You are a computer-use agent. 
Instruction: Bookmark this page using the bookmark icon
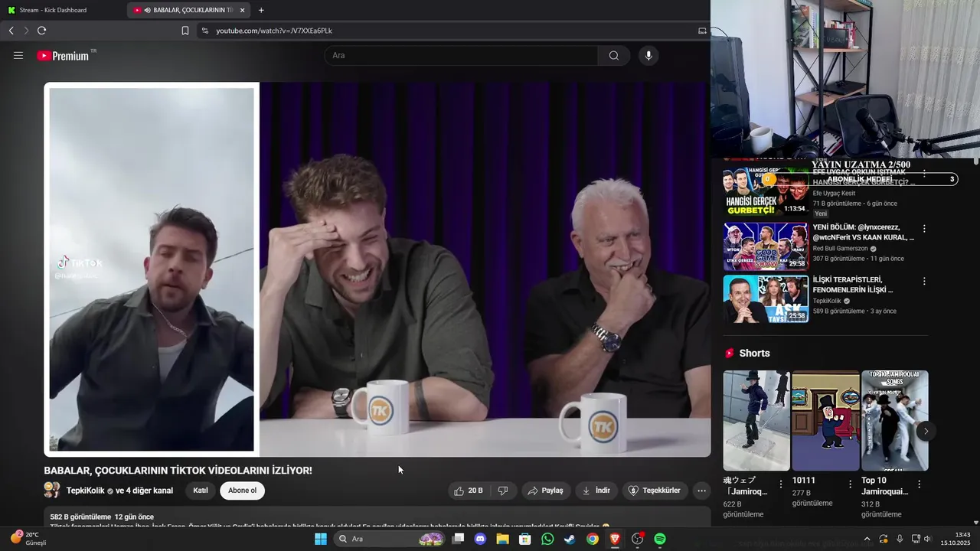pos(185,31)
